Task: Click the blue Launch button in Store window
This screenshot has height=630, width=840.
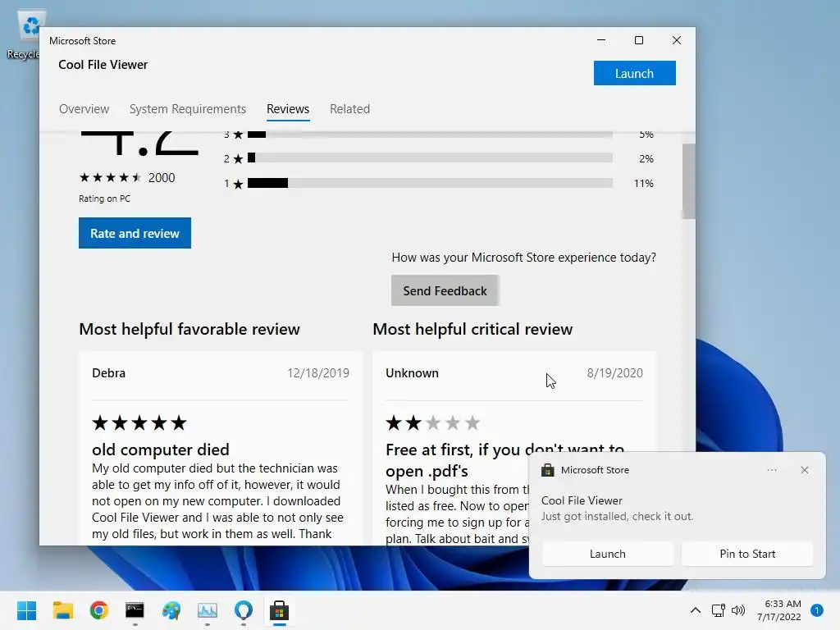Action: pyautogui.click(x=634, y=73)
